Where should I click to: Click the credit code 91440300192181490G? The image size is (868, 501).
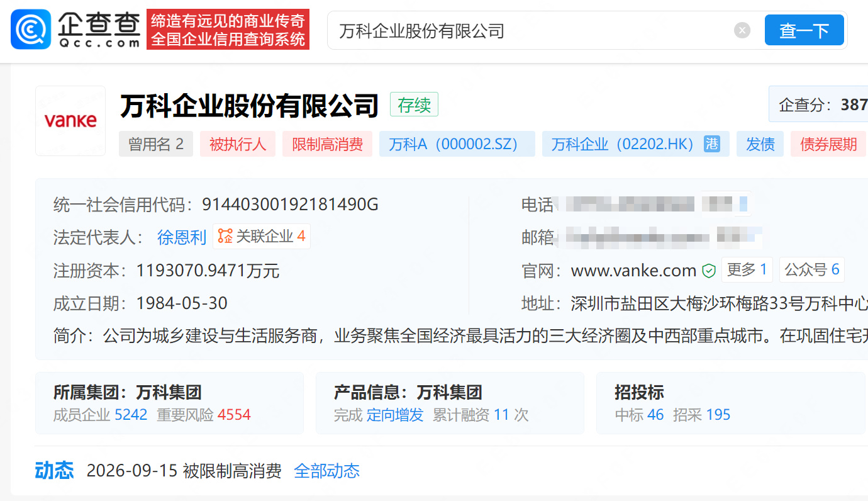(x=290, y=205)
